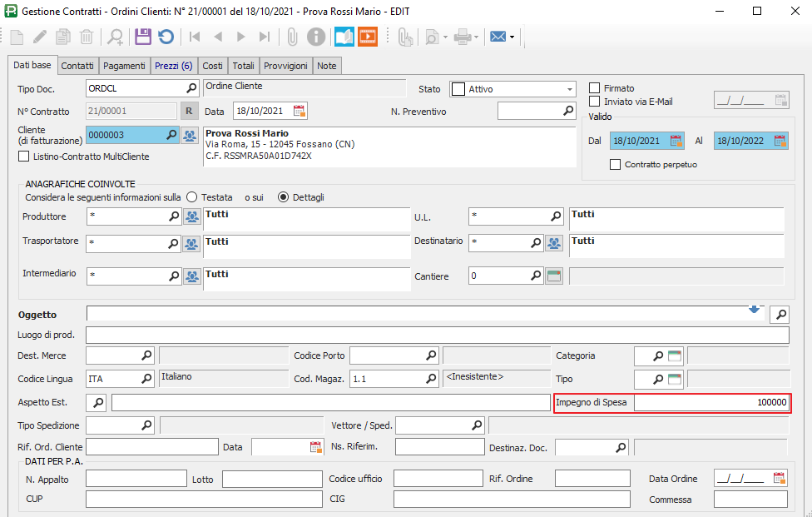Open attachments with the paperclip icon

(292, 37)
